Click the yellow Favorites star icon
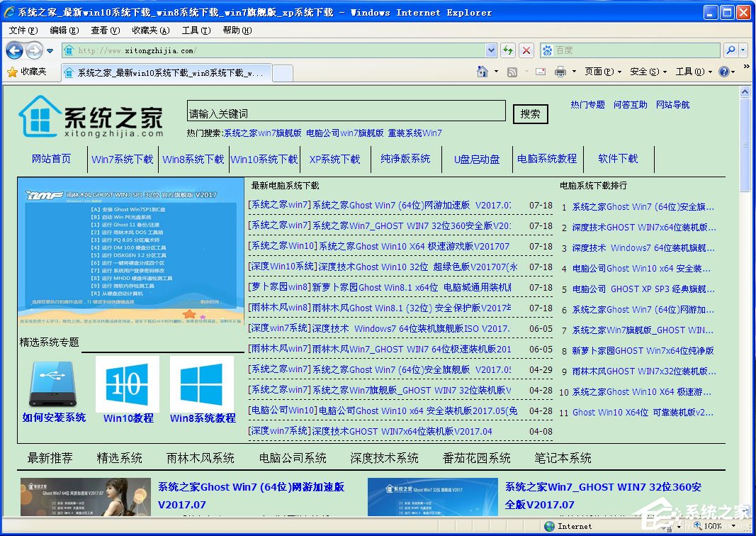This screenshot has width=756, height=536. [13, 71]
